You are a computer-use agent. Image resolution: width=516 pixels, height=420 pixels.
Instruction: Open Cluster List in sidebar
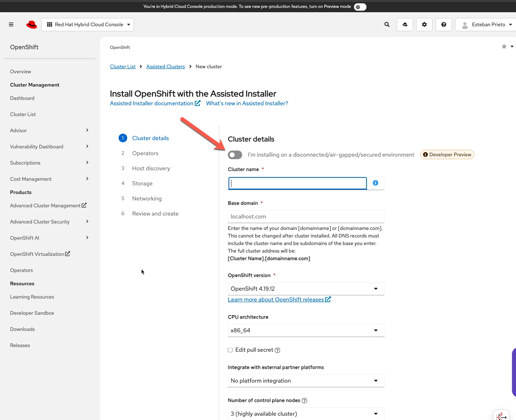click(x=23, y=114)
